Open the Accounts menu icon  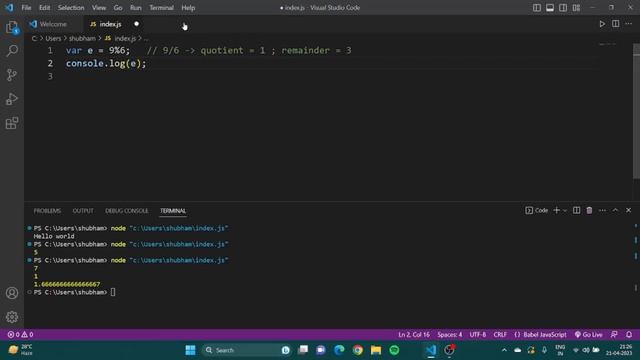12,293
